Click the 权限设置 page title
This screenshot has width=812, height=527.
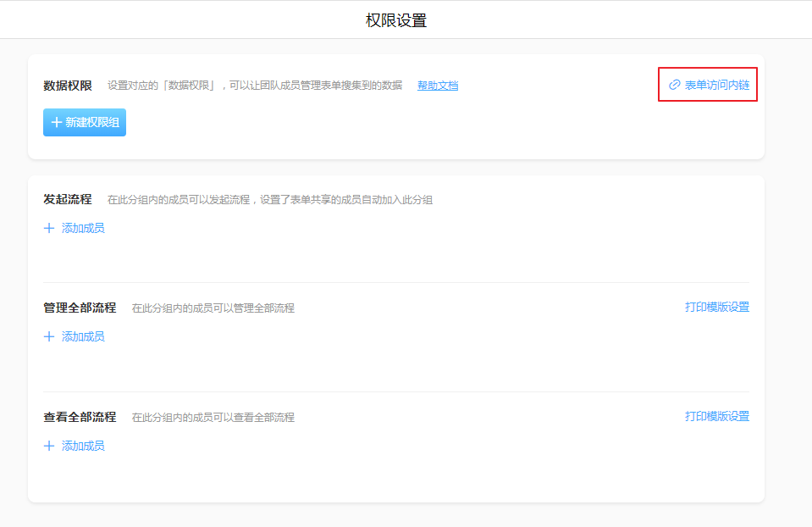(396, 20)
